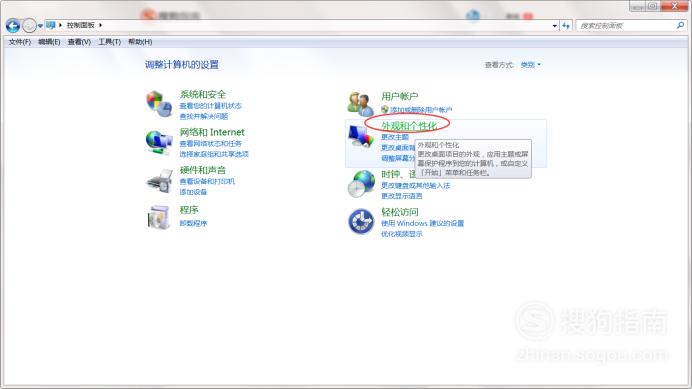Click 添加设备 link
This screenshot has width=692, height=389.
pos(193,192)
